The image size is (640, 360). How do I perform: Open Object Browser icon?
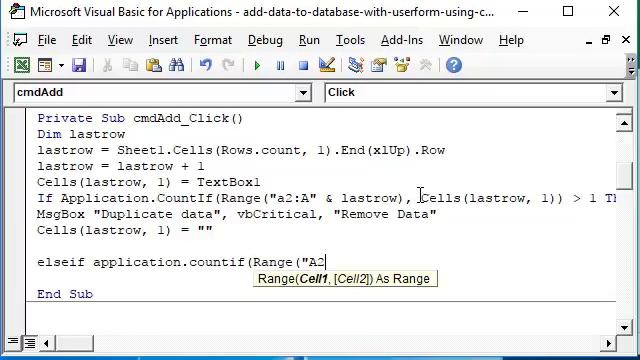click(402, 65)
